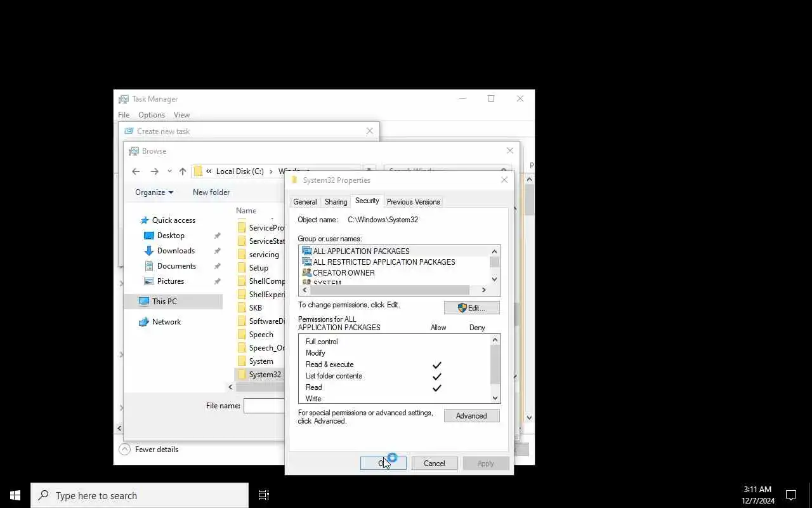Click the Advanced button
The width and height of the screenshot is (812, 508).
tap(471, 416)
